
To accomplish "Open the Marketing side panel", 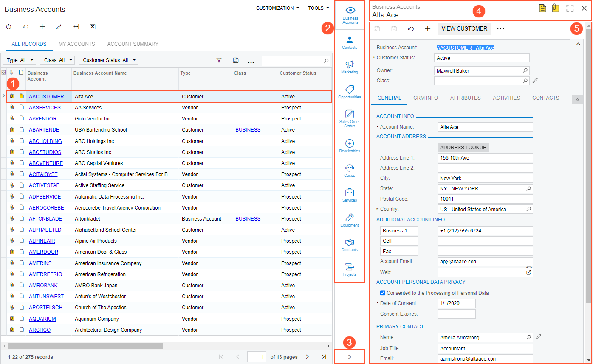I will point(350,67).
